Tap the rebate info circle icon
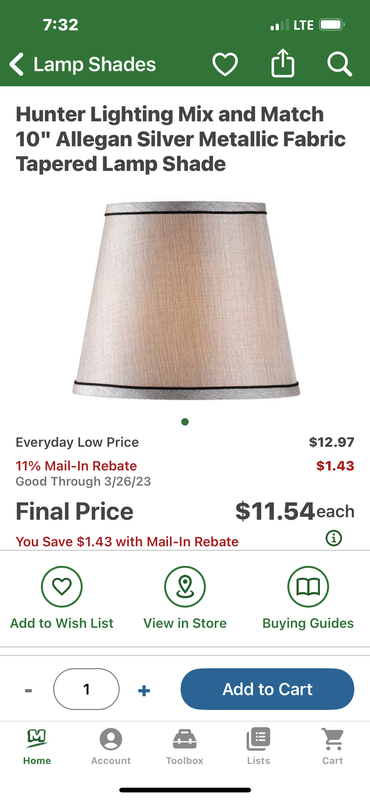The image size is (370, 800). tap(334, 538)
